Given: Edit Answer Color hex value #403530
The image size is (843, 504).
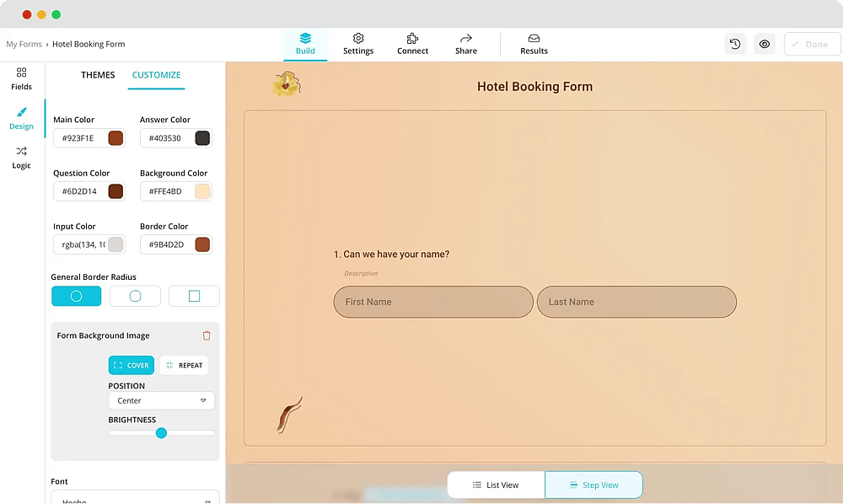Looking at the screenshot, I should [167, 138].
